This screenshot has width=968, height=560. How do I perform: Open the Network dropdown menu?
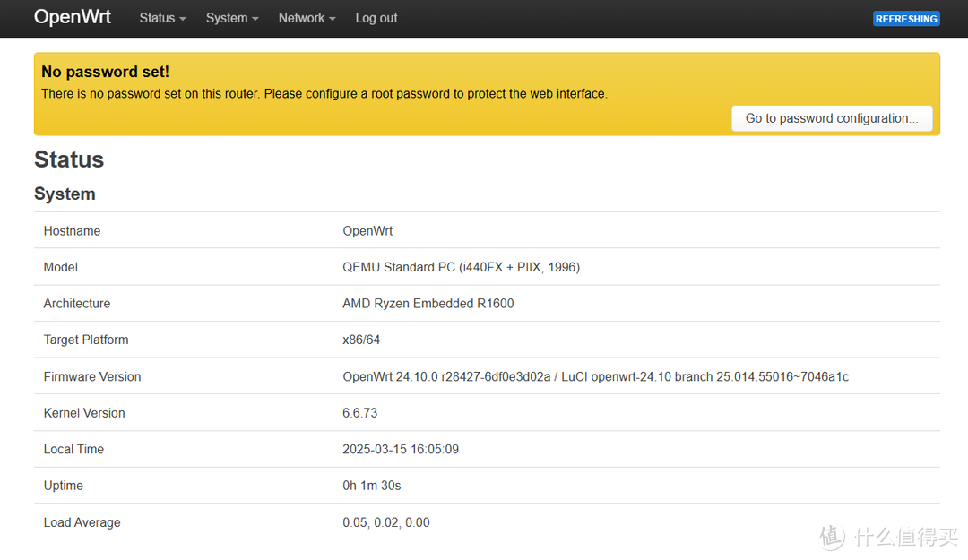pos(307,18)
